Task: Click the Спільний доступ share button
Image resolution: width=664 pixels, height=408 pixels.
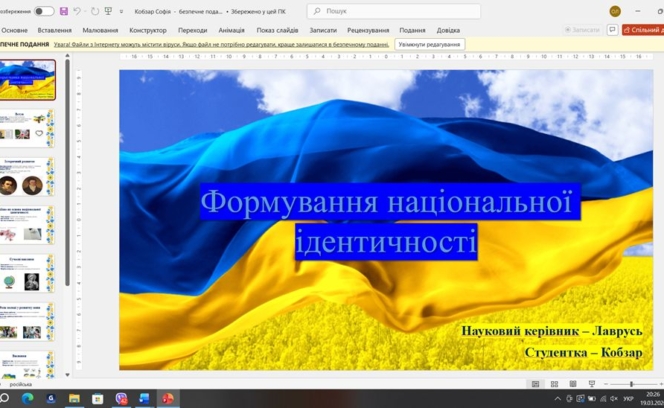Action: click(643, 30)
